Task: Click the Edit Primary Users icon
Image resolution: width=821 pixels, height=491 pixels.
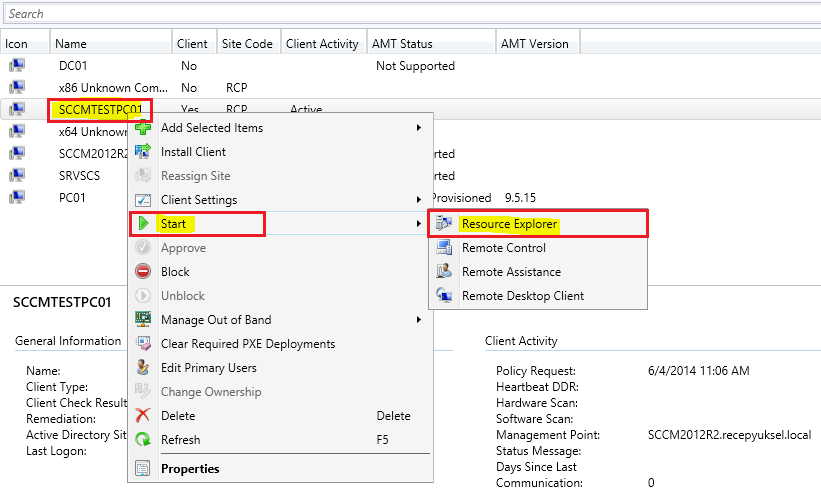Action: pos(143,367)
